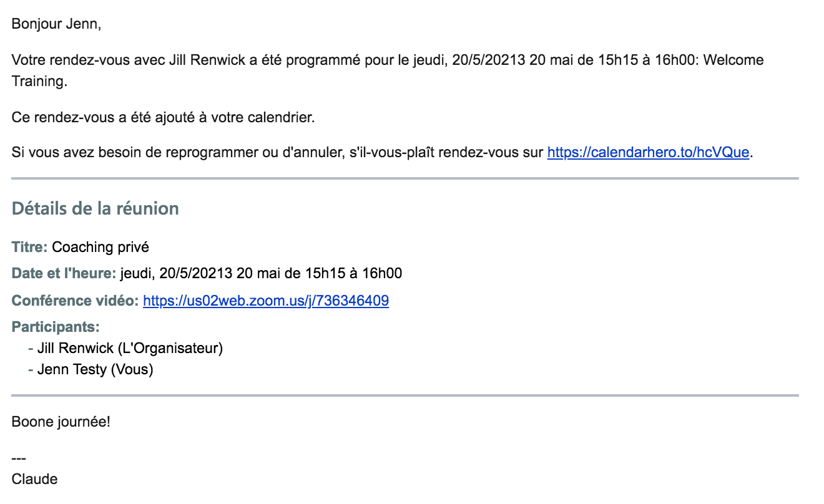The width and height of the screenshot is (824, 504).
Task: Click the word "Training." in the first paragraph
Action: click(39, 82)
